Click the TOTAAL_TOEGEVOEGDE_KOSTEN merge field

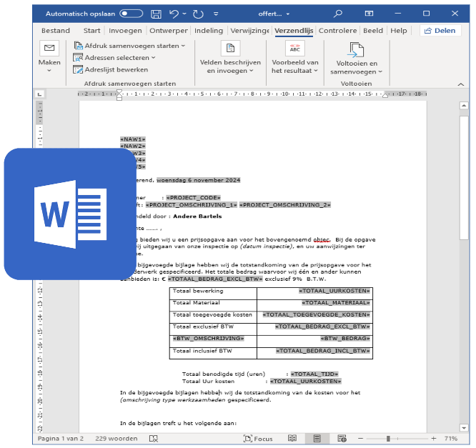coord(317,315)
